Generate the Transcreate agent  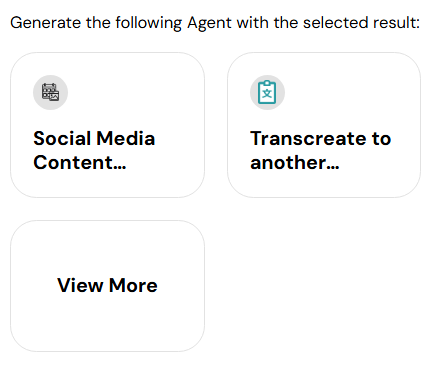pyautogui.click(x=324, y=125)
